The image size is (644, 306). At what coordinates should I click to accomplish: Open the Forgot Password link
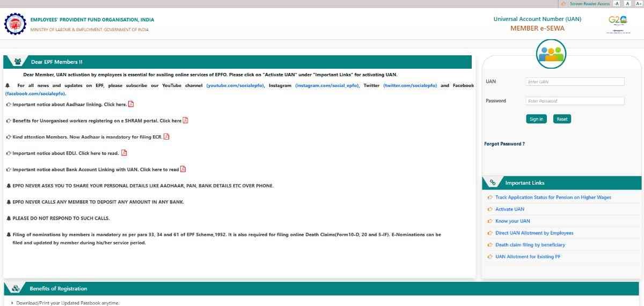[504, 144]
